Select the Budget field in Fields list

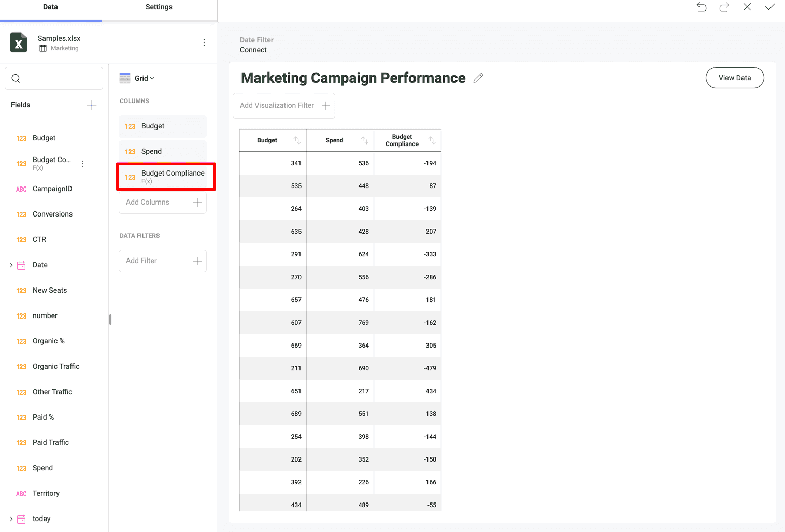[x=44, y=138]
